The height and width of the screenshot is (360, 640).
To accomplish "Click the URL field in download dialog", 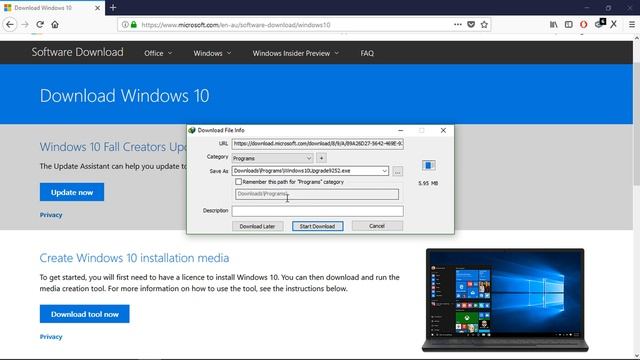I will 318,144.
